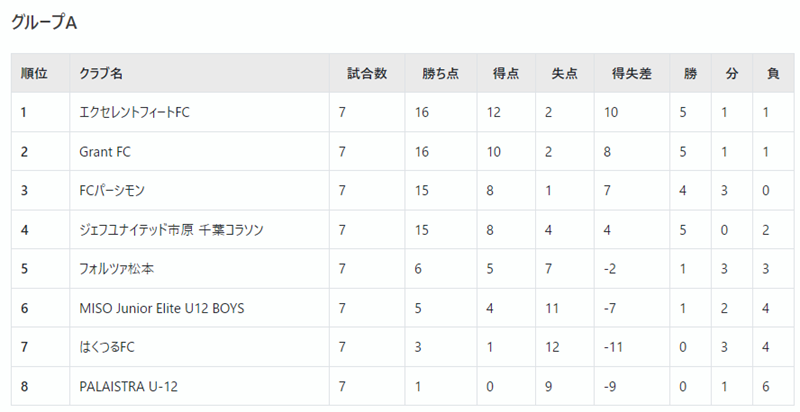Click the 勝ち点 column header
The image size is (800, 412).
pyautogui.click(x=440, y=73)
